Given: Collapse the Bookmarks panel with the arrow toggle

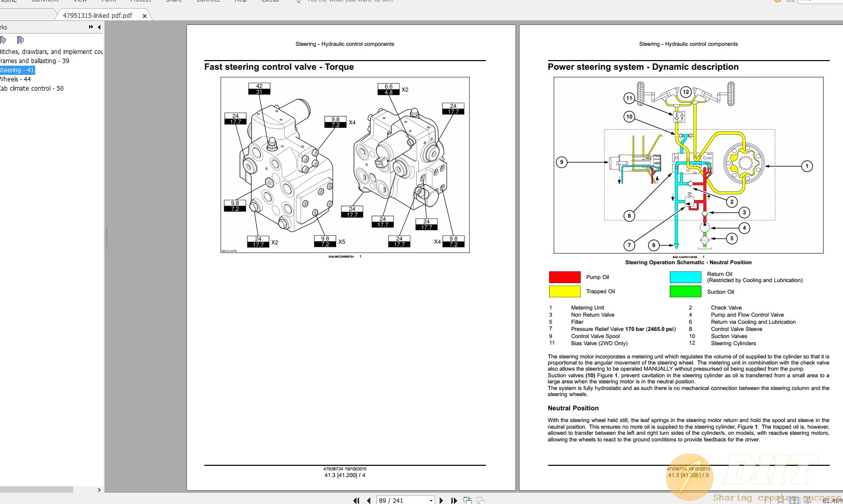Looking at the screenshot, I should click(x=99, y=27).
